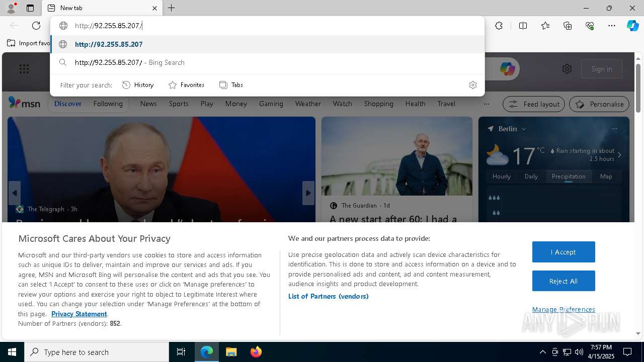Screen dimensions: 644x362
Task: Open the MSN apps grid launcher
Action: coord(24,69)
